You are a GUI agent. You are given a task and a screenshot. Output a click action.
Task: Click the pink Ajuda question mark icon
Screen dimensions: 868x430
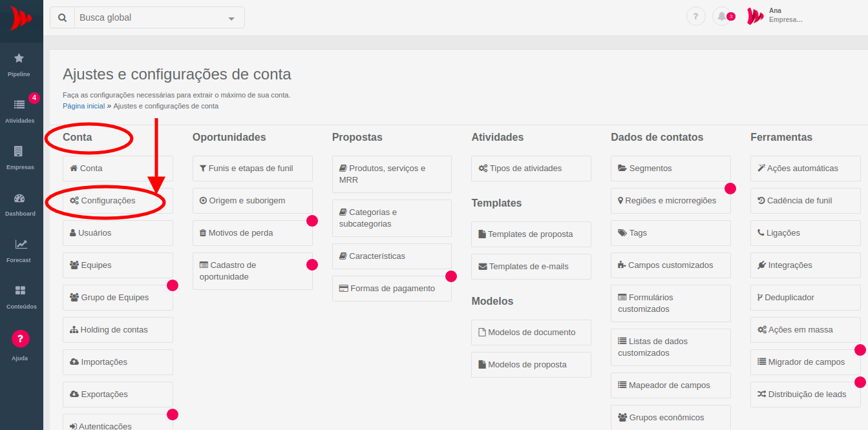[x=21, y=338]
